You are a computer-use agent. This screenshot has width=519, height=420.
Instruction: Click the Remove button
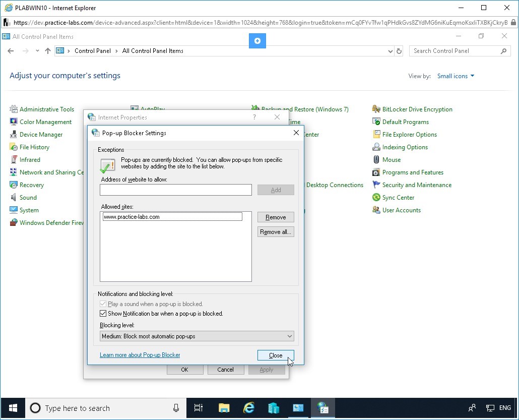point(276,217)
